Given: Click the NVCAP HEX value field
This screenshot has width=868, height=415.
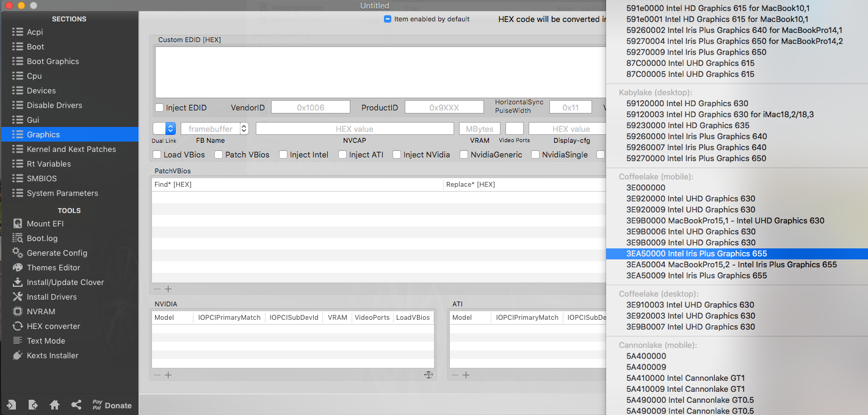Looking at the screenshot, I should click(x=355, y=129).
